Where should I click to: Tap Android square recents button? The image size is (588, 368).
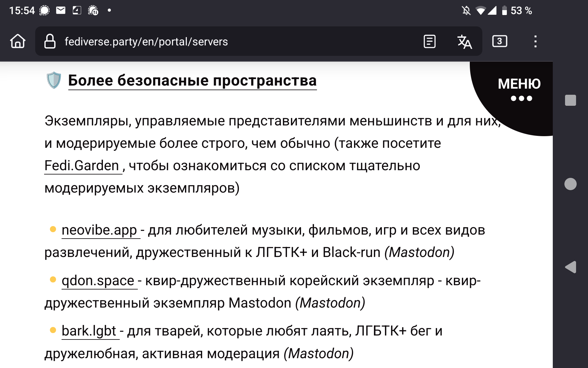(x=570, y=100)
